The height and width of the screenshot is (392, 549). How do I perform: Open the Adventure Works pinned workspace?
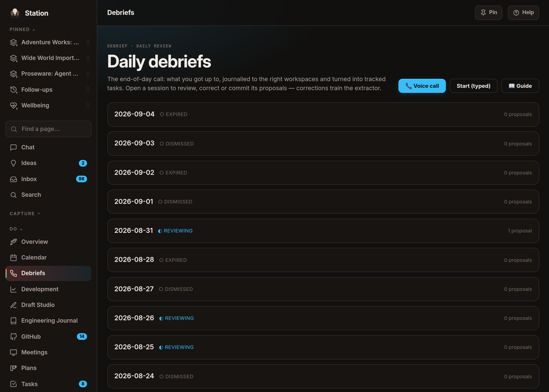(48, 42)
